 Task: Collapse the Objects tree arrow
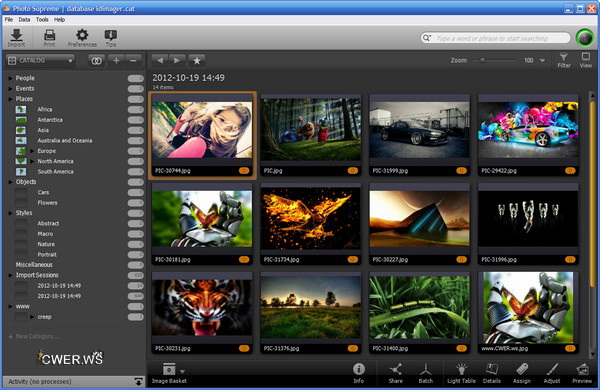[11, 182]
